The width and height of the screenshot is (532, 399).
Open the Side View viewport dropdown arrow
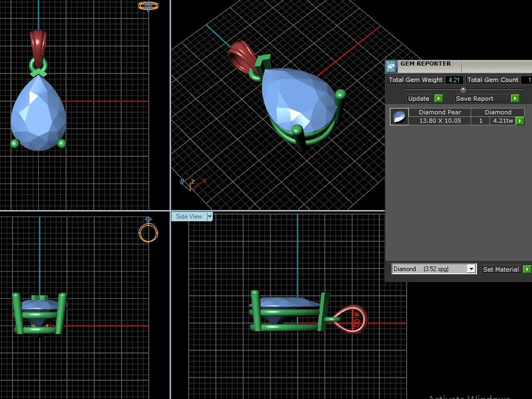(x=210, y=217)
